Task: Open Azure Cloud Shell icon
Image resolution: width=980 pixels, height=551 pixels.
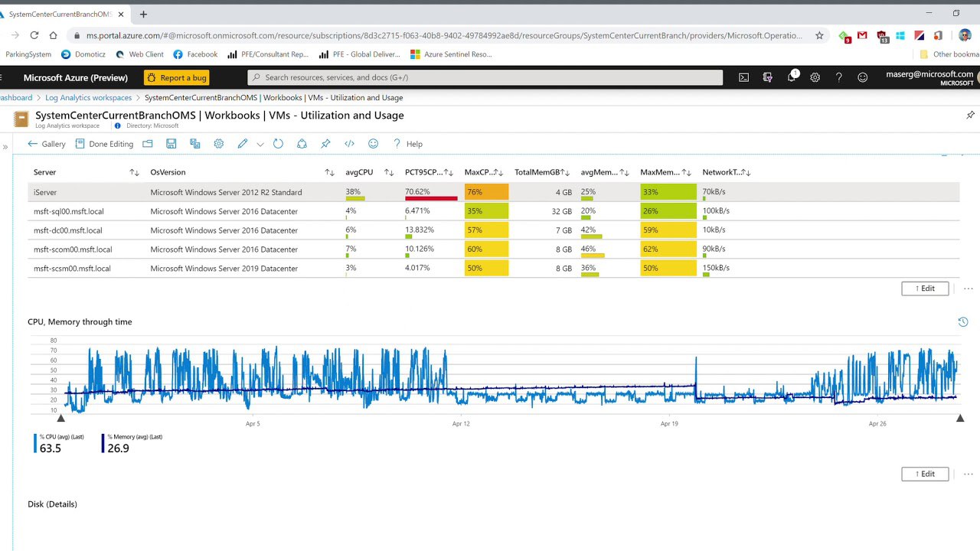Action: click(743, 77)
